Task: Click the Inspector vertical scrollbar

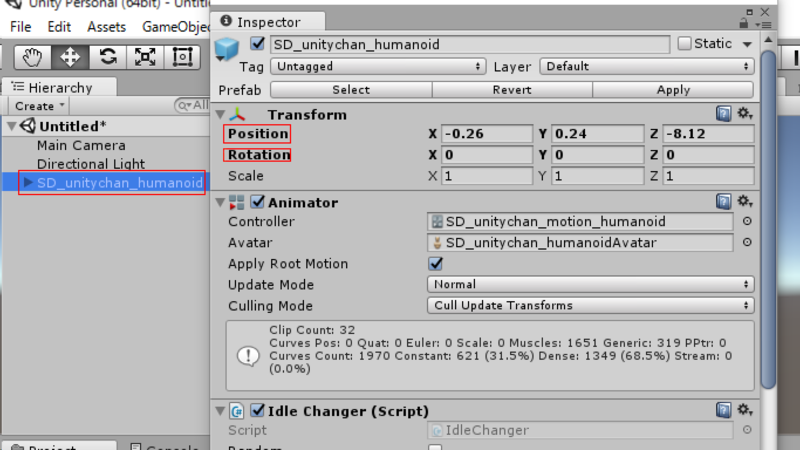Action: coord(768,219)
